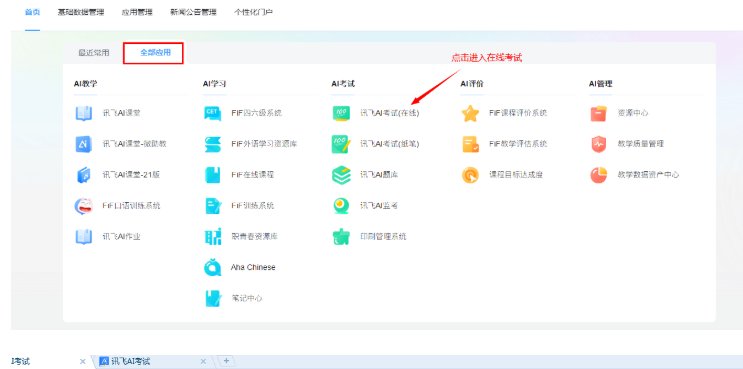Screen dimensions: 743x369
Task: Launch 印刷管理系统 icon
Action: pyautogui.click(x=341, y=236)
